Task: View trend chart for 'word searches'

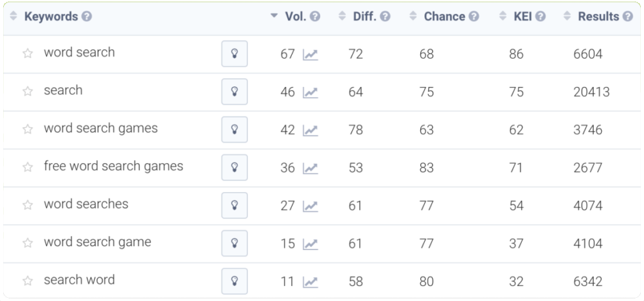Action: (x=310, y=206)
